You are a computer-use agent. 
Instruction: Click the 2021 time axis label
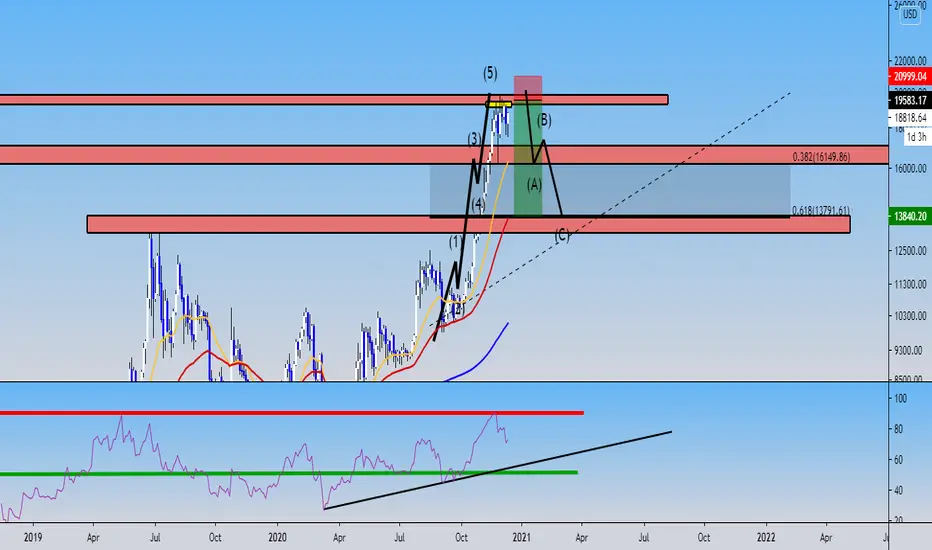click(521, 538)
